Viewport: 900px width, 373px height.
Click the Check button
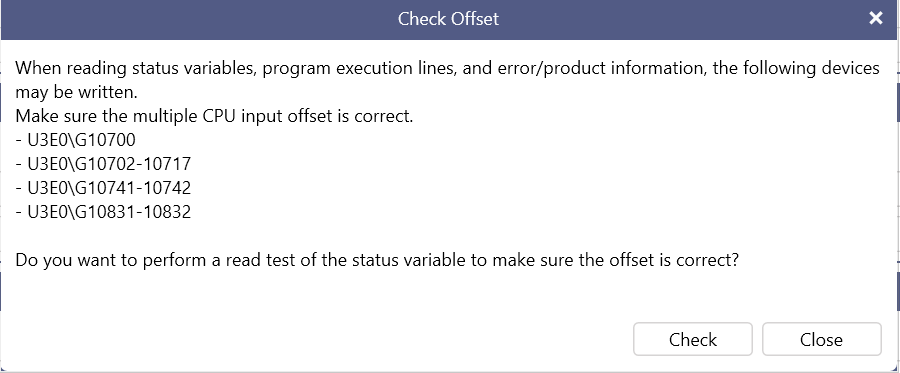tap(693, 339)
